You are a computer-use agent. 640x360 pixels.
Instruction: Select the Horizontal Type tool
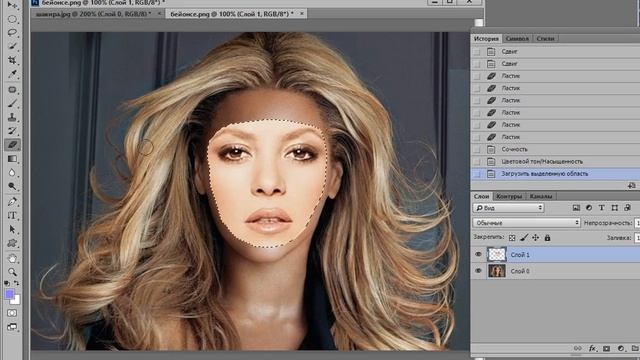pos(12,216)
